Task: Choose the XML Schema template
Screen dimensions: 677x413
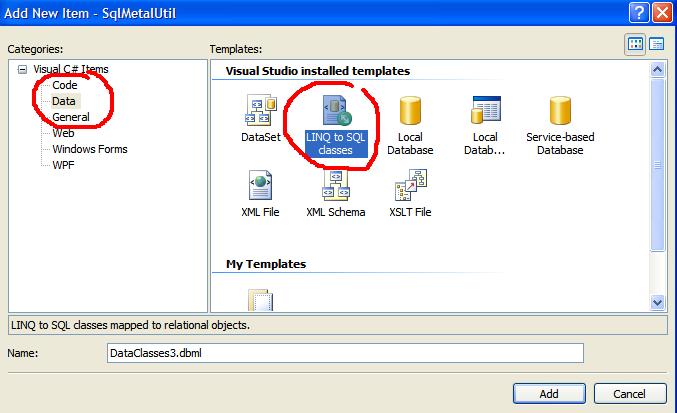Action: click(x=335, y=194)
